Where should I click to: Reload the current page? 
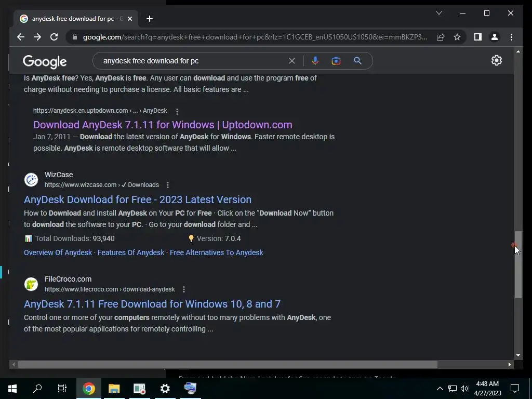(54, 37)
